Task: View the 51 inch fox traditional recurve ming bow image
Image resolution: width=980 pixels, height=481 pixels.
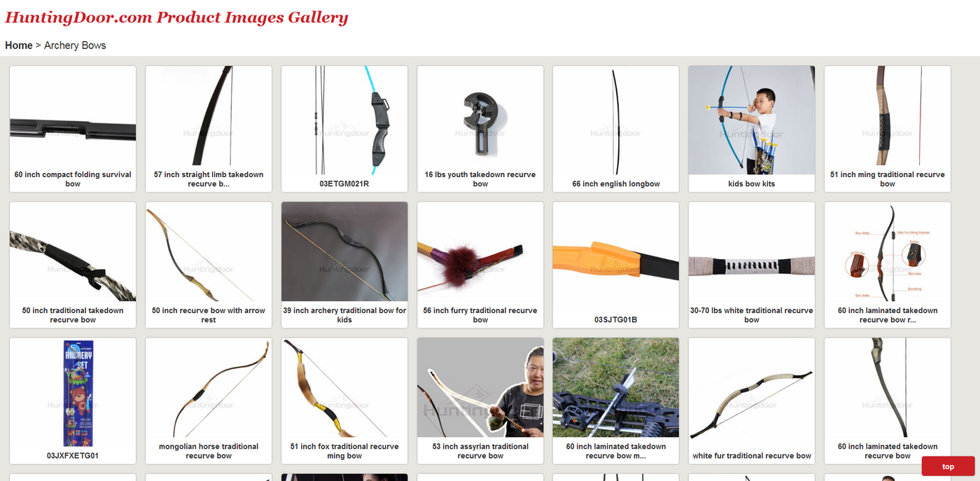Action: tap(344, 392)
